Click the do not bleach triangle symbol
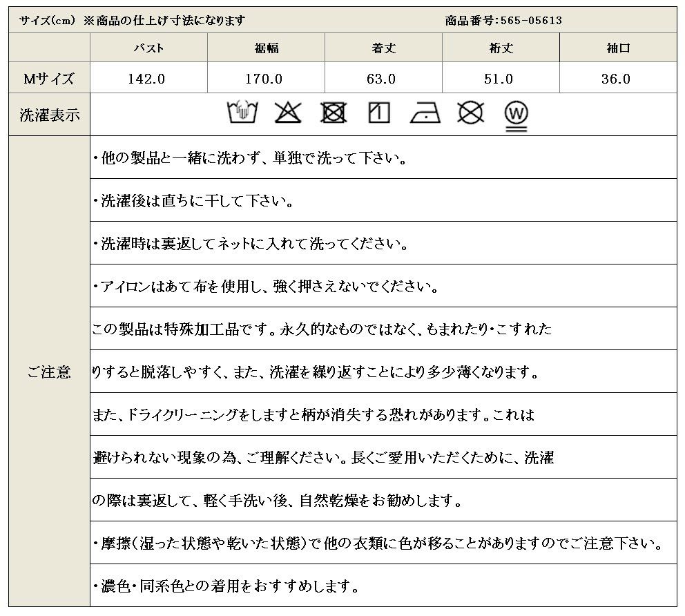Viewport: 685px width, 616px height. 287,113
